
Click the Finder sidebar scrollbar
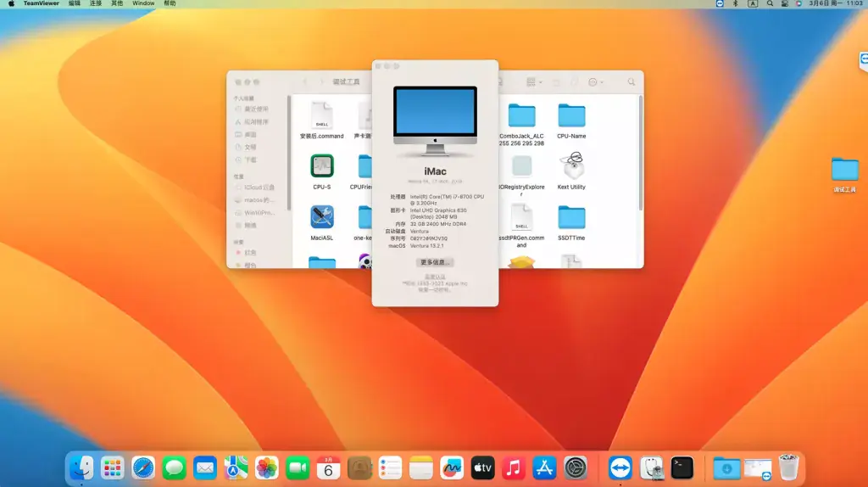[288, 153]
